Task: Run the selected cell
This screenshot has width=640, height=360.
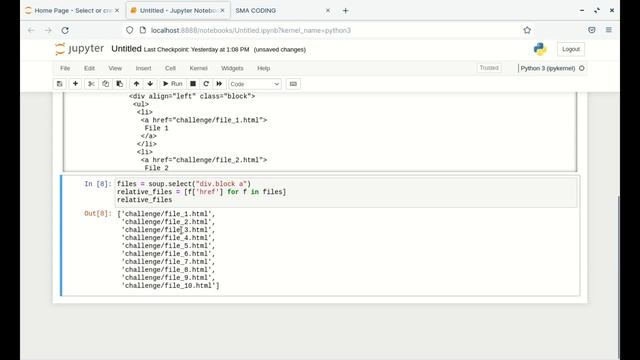Action: [x=173, y=84]
